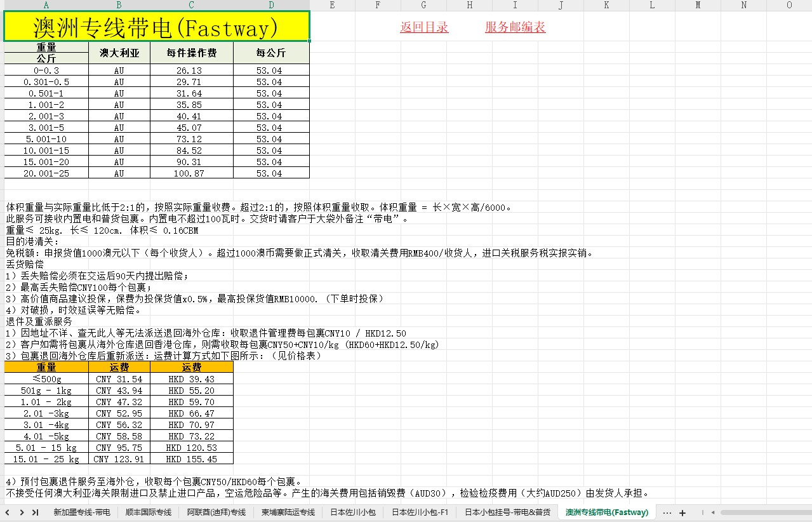The image size is (812, 522).
Task: Select column A header
Action: (x=46, y=5)
